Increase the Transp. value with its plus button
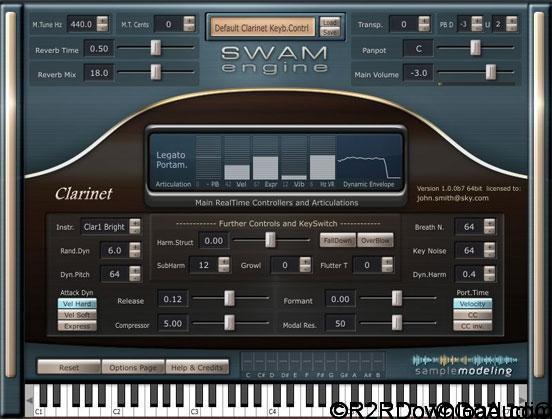Image resolution: width=552 pixels, height=419 pixels. [x=424, y=20]
